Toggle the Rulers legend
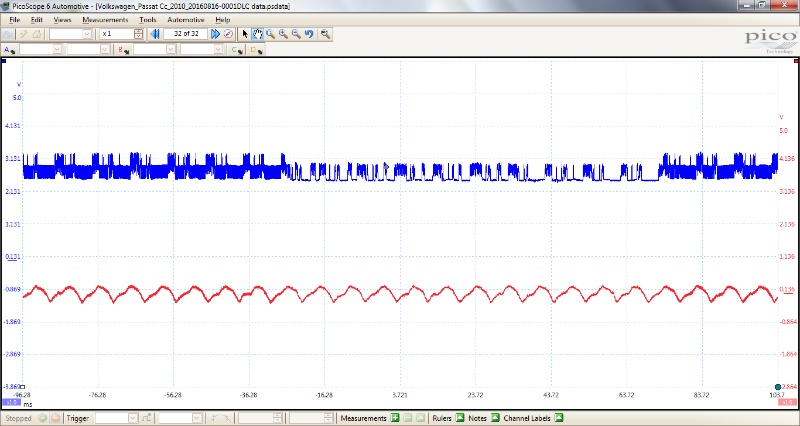The image size is (800, 426). coord(460,418)
